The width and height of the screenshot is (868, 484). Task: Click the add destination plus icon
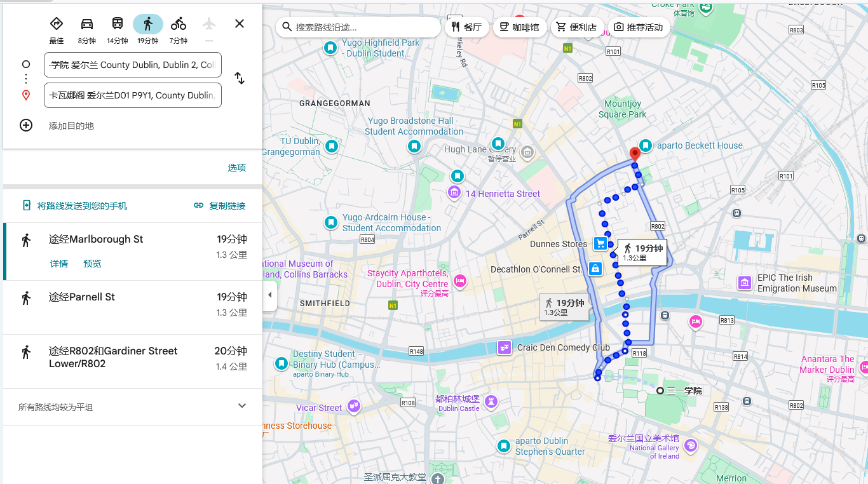point(26,125)
